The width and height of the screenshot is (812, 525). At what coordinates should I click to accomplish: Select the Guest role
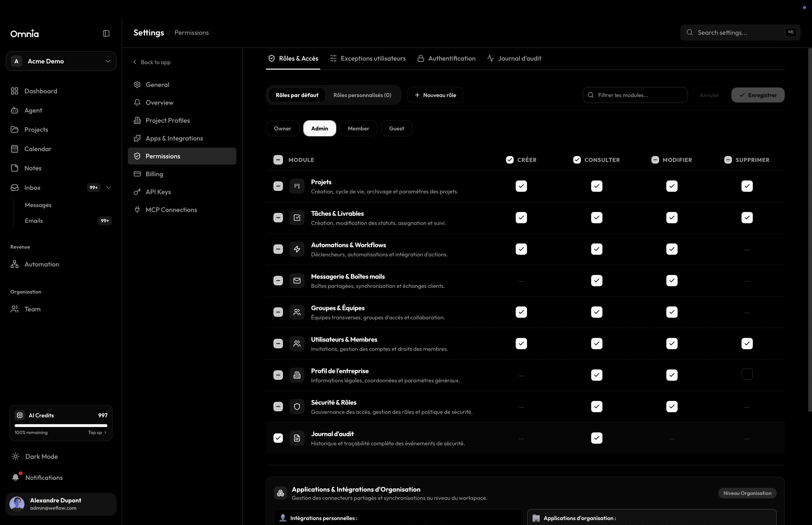397,129
